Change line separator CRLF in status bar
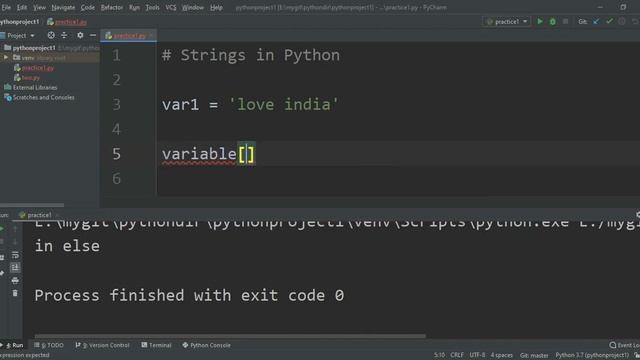640x360 pixels. click(457, 355)
